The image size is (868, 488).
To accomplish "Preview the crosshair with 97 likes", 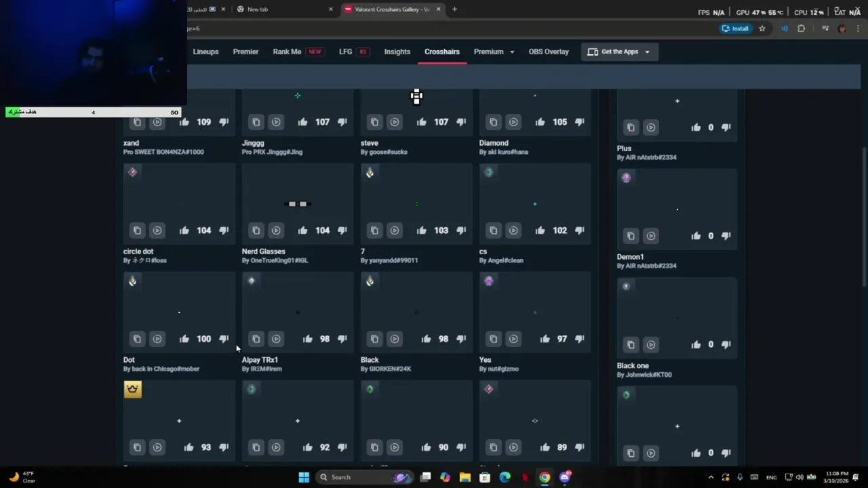I will tap(513, 339).
